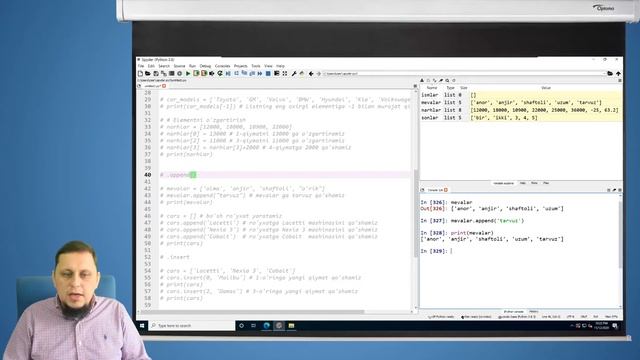
Task: Sort variables by Name column header
Action: 432,88
